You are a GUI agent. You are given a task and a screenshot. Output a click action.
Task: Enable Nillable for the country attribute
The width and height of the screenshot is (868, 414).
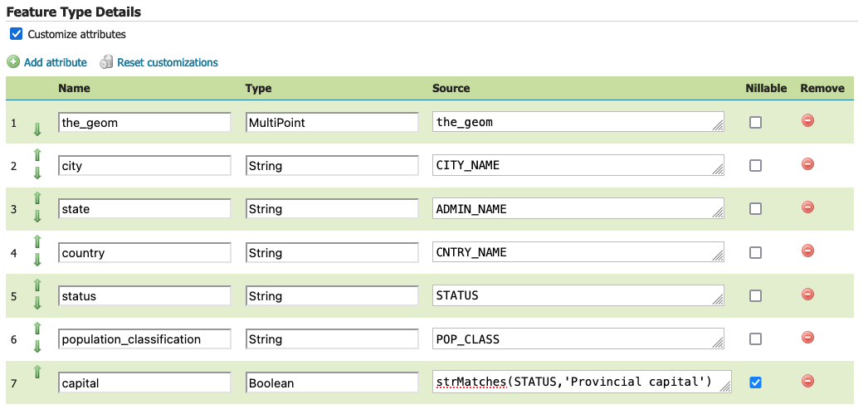[x=755, y=252]
